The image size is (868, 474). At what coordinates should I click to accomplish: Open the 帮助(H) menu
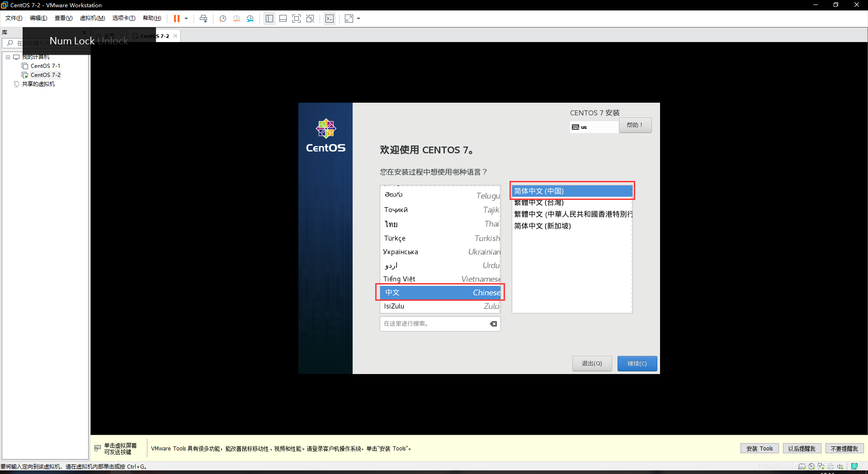point(152,18)
